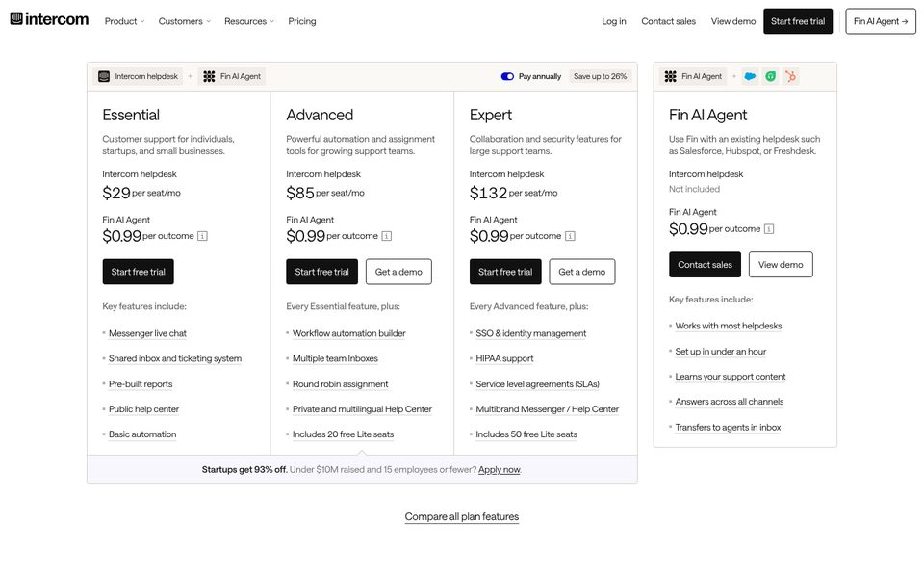Open Compare all plan features
924x578 pixels.
461,517
